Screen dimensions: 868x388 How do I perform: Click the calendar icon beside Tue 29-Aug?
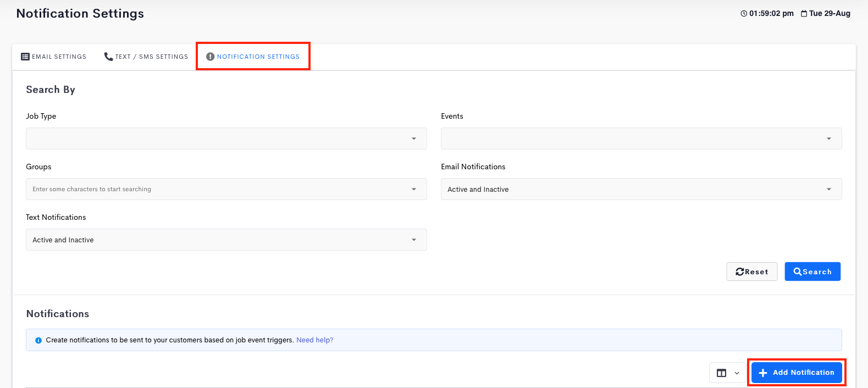[804, 14]
